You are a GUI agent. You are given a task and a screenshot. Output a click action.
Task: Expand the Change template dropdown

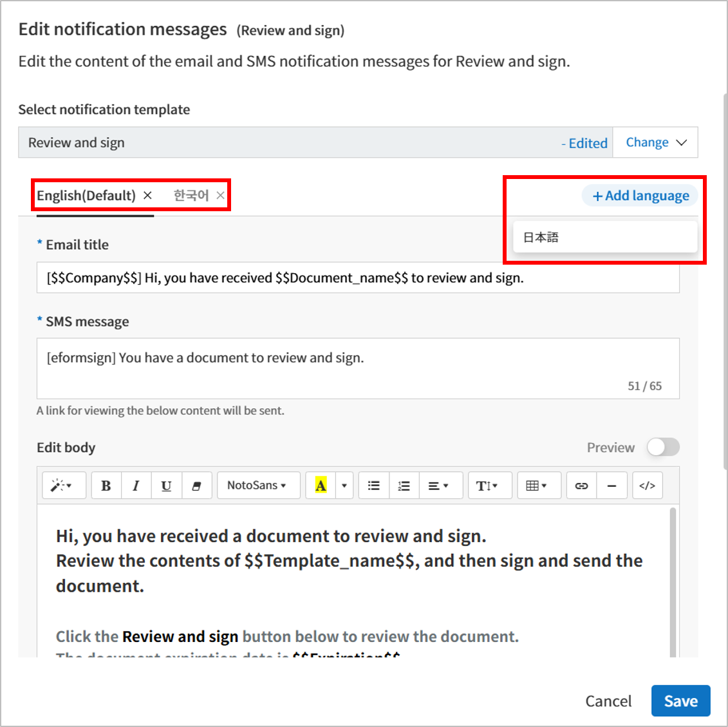pos(655,142)
